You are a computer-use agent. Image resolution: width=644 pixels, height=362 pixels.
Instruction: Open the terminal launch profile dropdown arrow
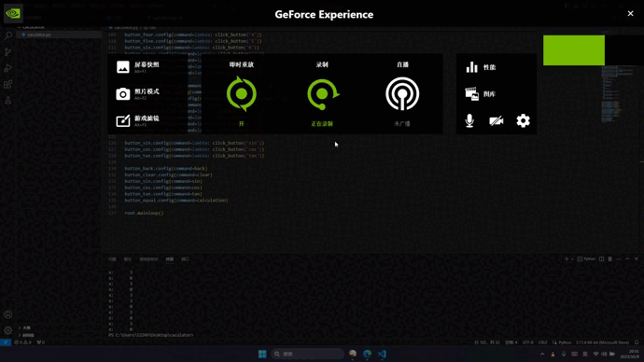(572, 259)
